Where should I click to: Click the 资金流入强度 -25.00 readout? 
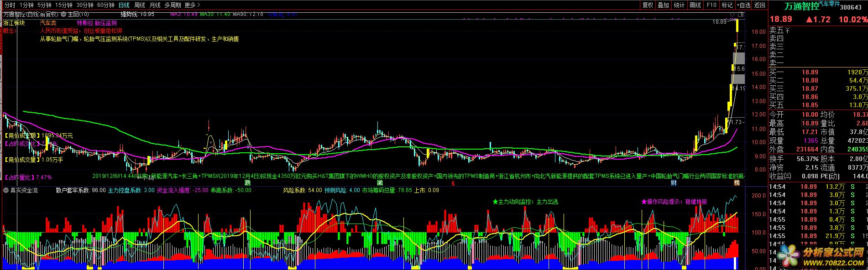click(x=183, y=190)
